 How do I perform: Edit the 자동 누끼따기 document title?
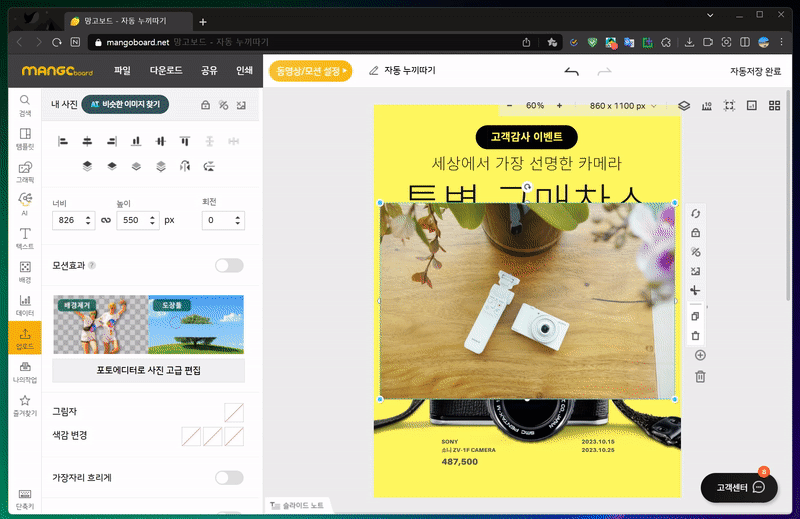point(410,70)
